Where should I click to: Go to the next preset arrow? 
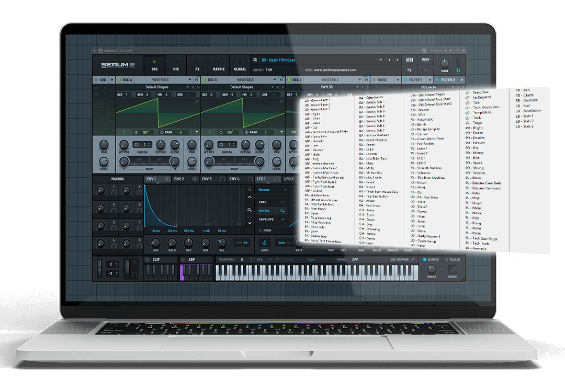point(397,60)
